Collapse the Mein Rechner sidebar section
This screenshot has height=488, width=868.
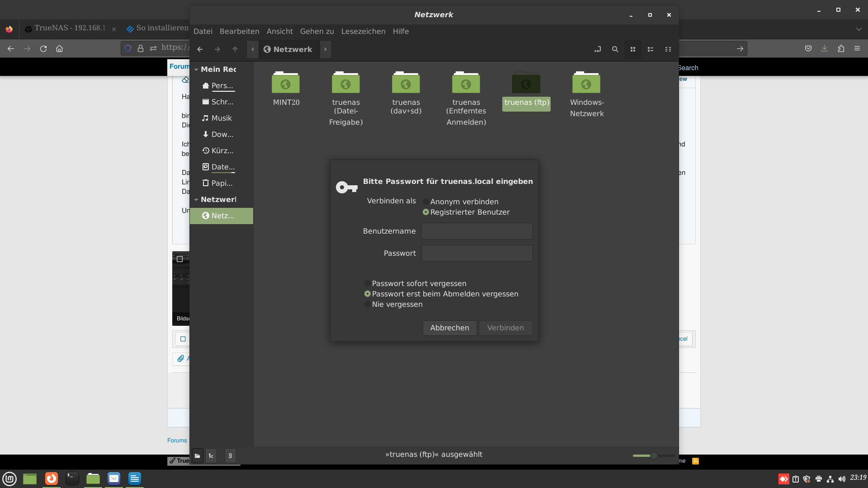[196, 70]
